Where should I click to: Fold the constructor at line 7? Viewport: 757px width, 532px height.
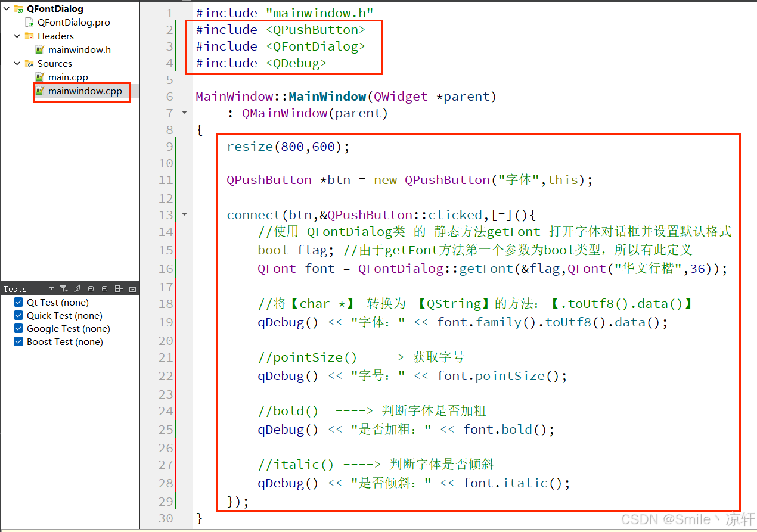(184, 113)
